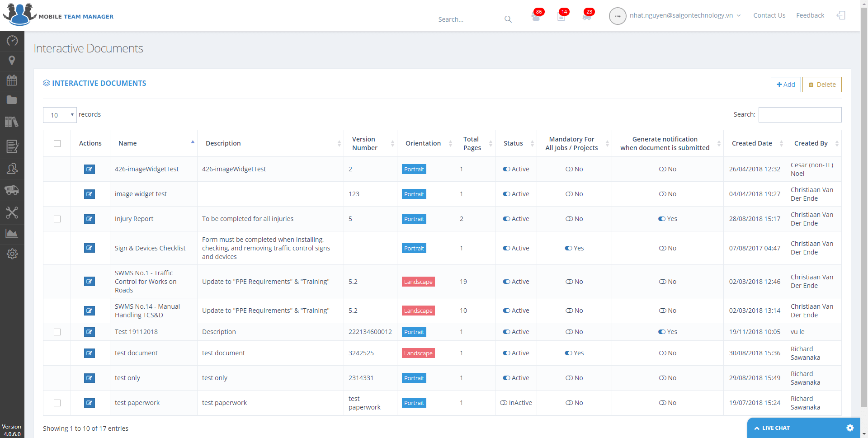Open the dashboard speedometer icon in sidebar

coord(12,41)
